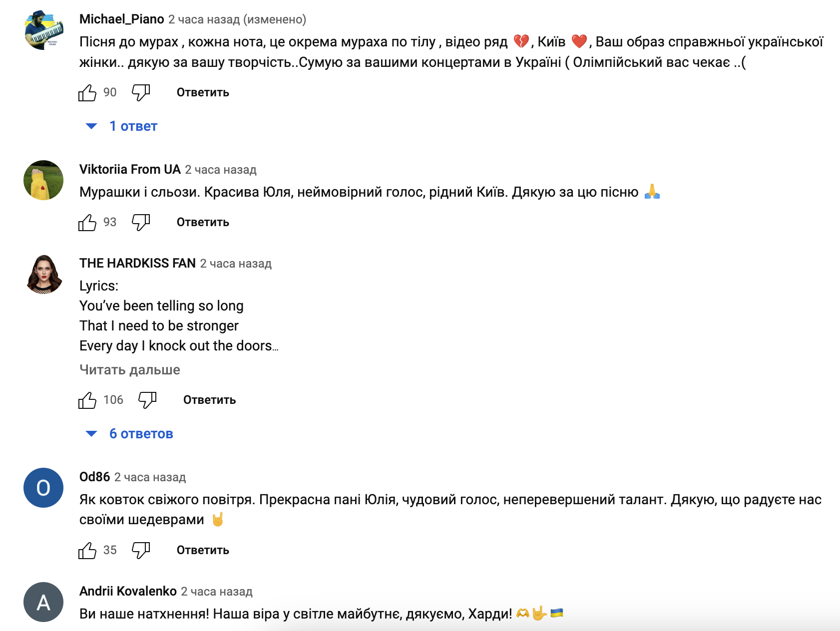The image size is (840, 631).
Task: Expand the 6 ответов replies
Action: (130, 434)
